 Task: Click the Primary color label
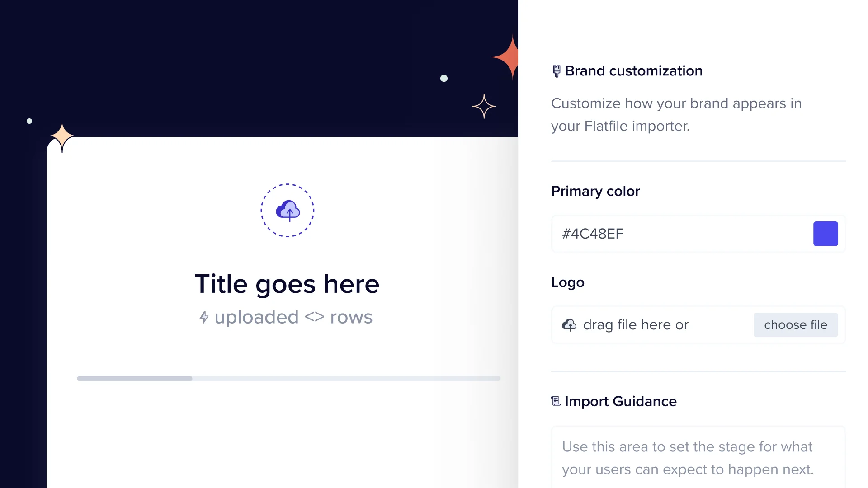[x=595, y=191]
